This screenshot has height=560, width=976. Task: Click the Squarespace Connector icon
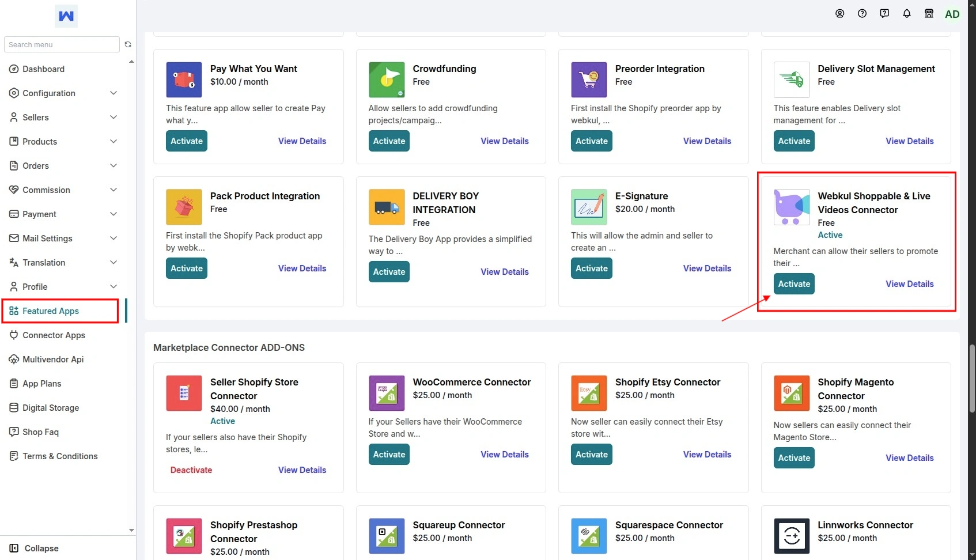589,536
